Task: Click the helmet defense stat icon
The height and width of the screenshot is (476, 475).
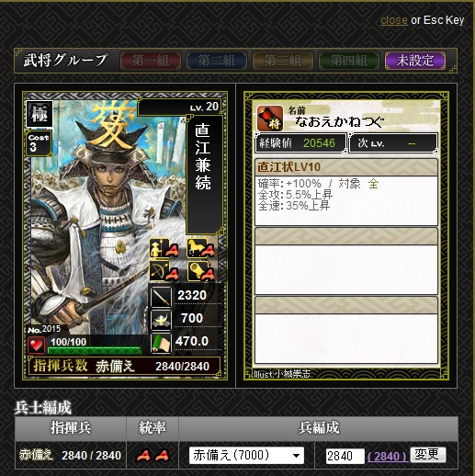Action: click(x=161, y=320)
